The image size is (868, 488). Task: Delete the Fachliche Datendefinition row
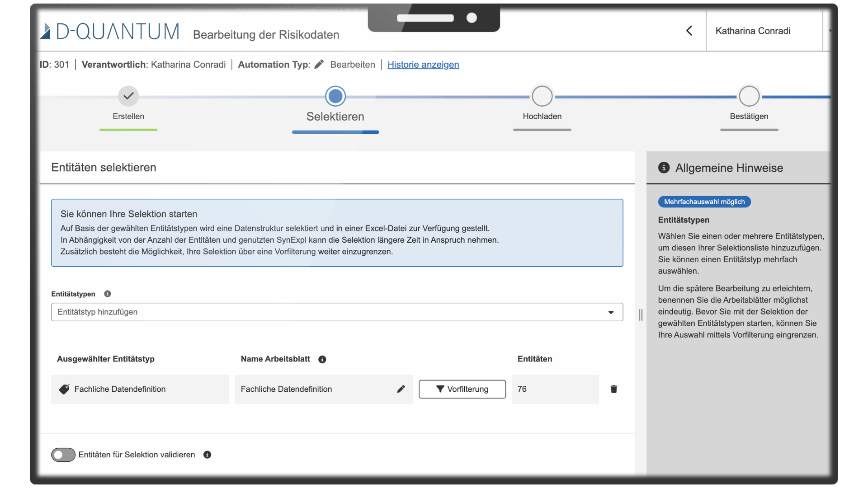pyautogui.click(x=613, y=389)
